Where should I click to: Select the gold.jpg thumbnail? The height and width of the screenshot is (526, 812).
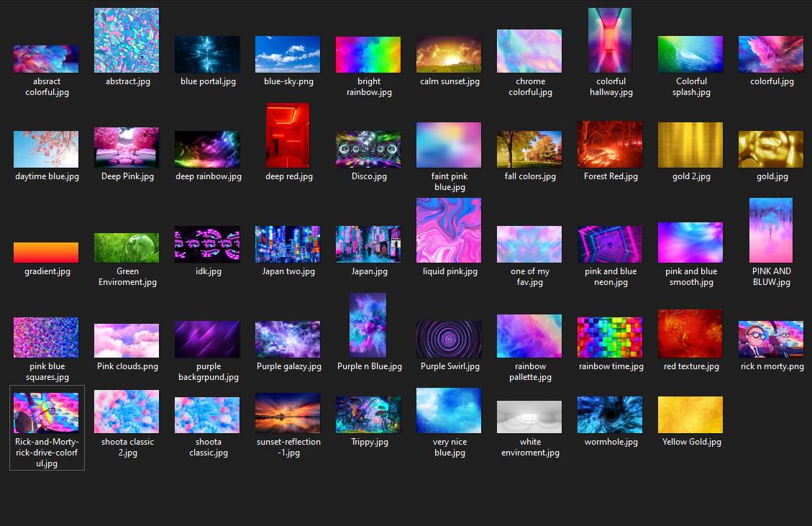[771, 149]
